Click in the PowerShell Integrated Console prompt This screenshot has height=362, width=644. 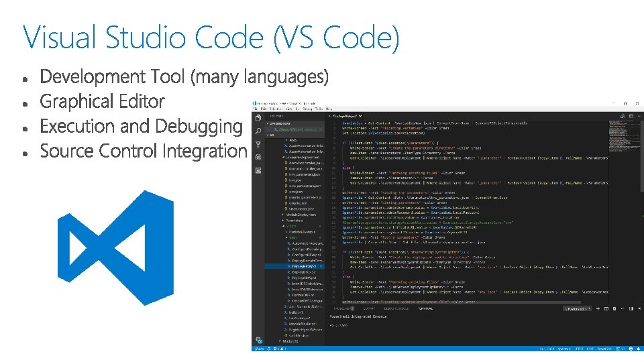(338, 325)
